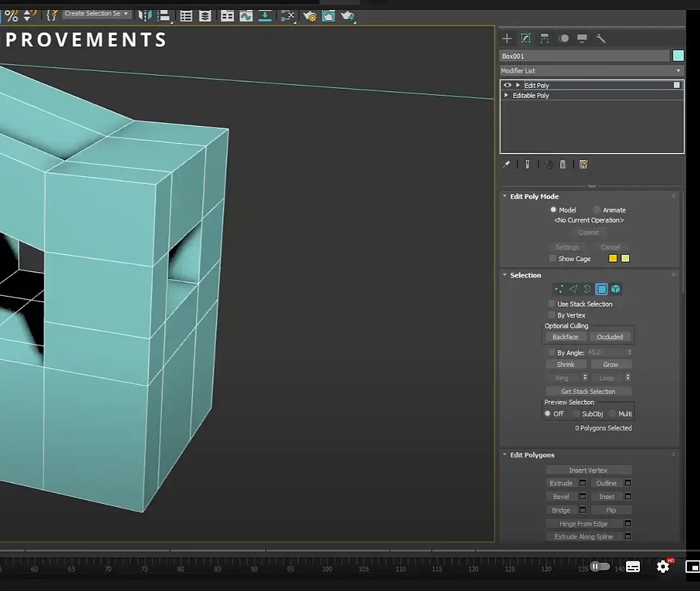Switch to Edge sub-object selection
The width and height of the screenshot is (700, 591).
point(573,289)
